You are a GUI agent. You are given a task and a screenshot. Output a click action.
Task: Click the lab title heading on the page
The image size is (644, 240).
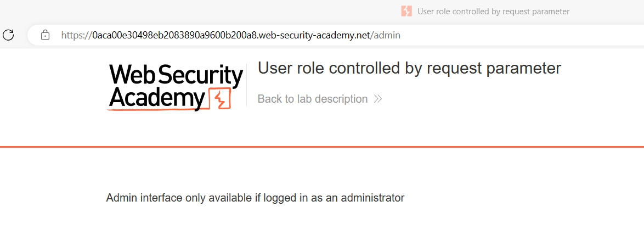point(409,68)
